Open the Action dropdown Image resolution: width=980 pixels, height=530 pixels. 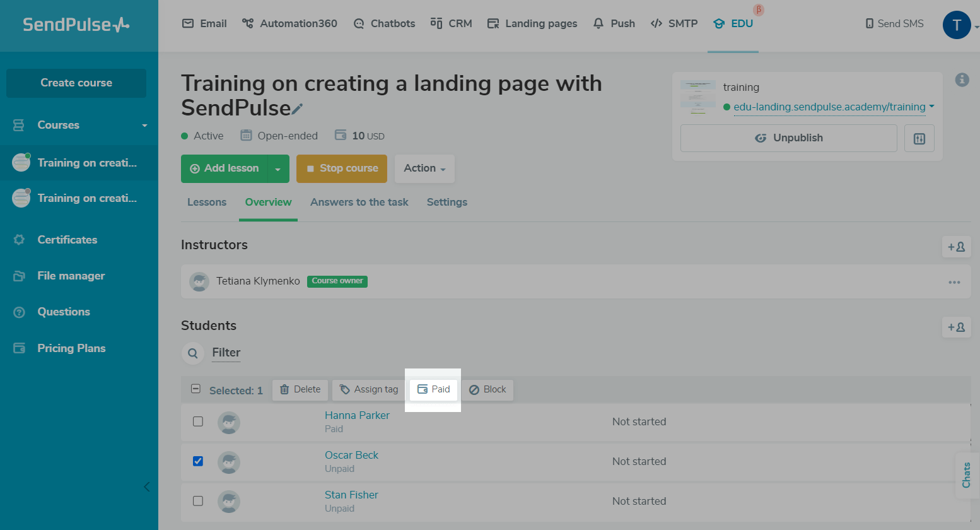(424, 168)
